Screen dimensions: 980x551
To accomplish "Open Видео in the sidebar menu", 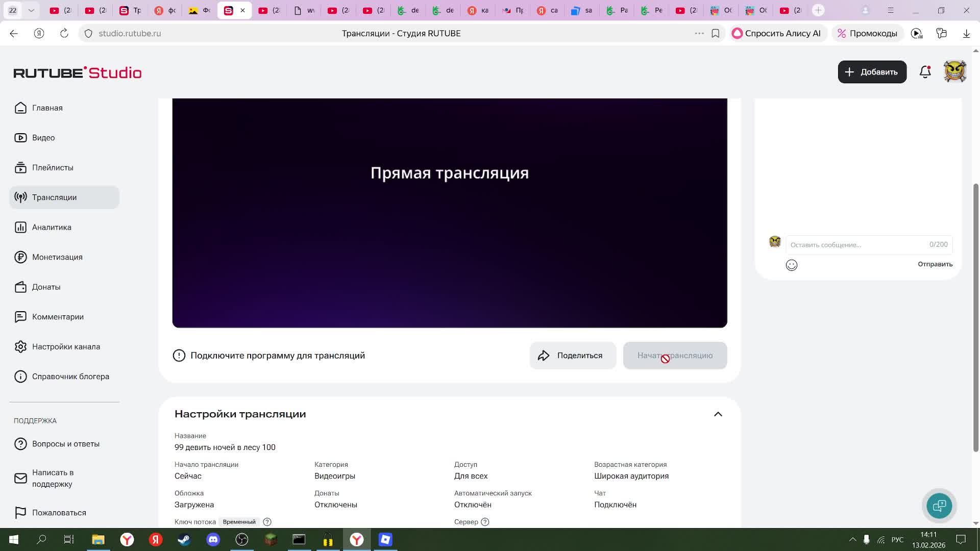I will 43,138.
